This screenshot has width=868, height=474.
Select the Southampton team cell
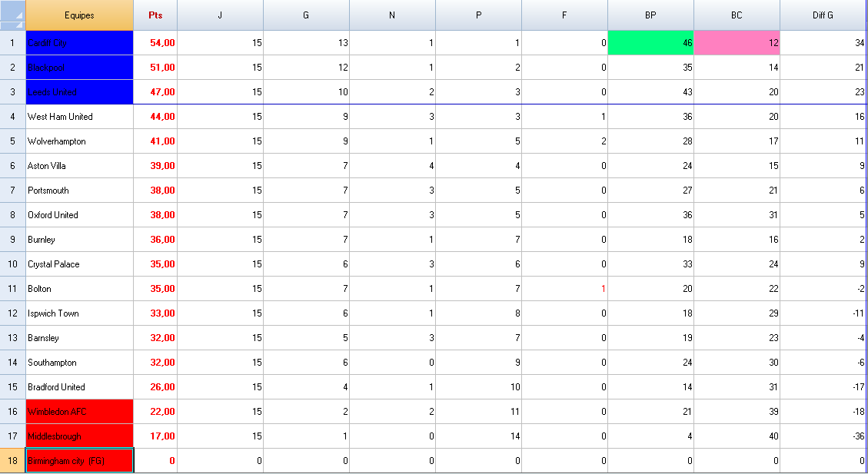(79, 363)
